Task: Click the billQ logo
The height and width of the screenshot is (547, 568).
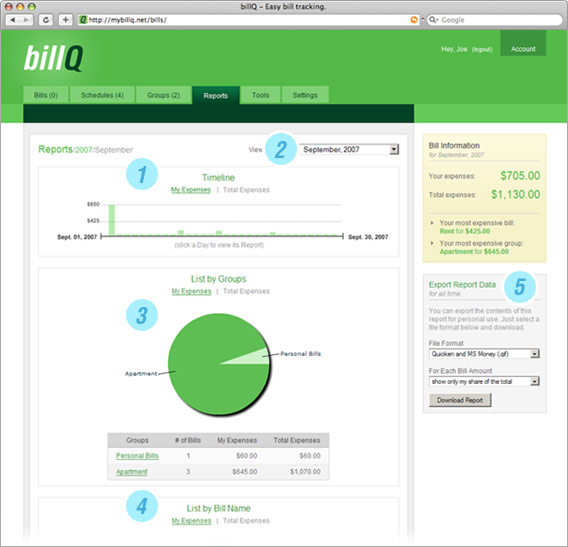Action: [54, 58]
